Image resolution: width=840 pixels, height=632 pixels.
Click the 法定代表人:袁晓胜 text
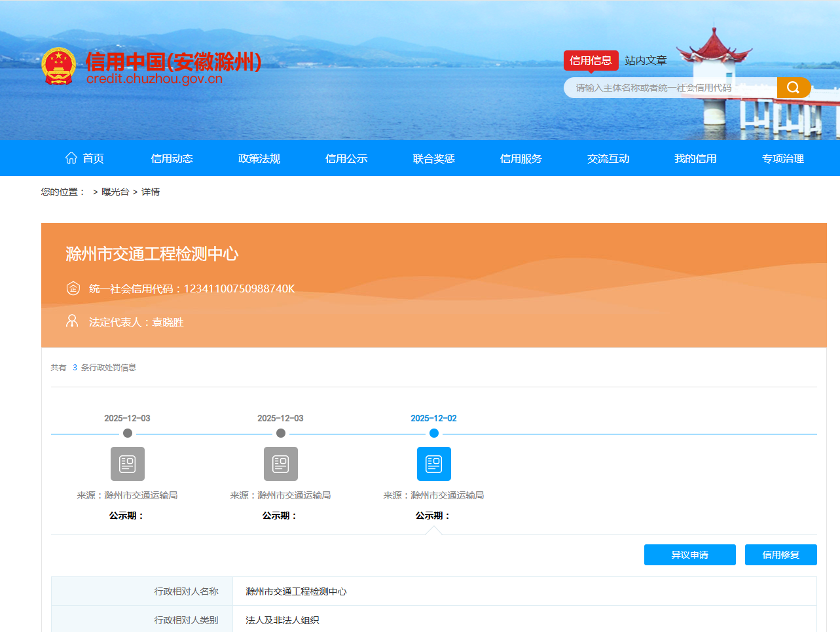[136, 322]
